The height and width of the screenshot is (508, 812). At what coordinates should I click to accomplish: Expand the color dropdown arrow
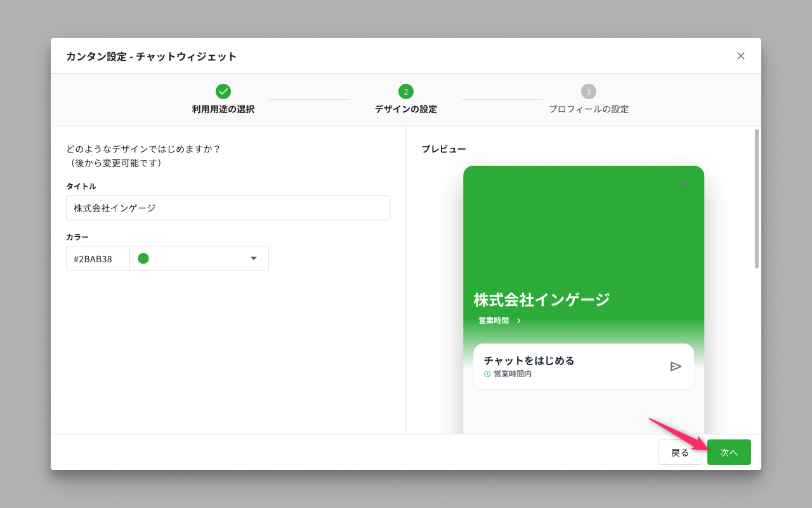(254, 258)
